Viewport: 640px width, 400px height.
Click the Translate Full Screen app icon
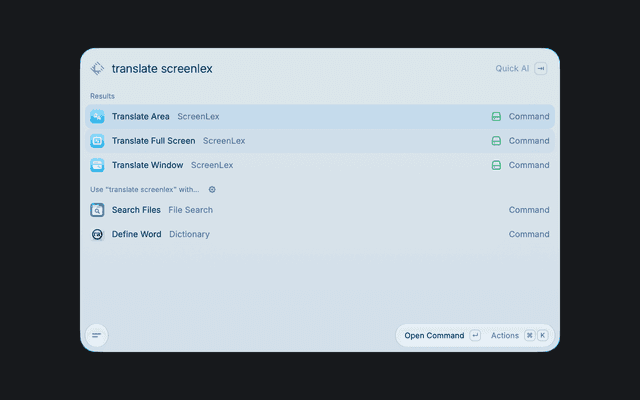point(97,141)
